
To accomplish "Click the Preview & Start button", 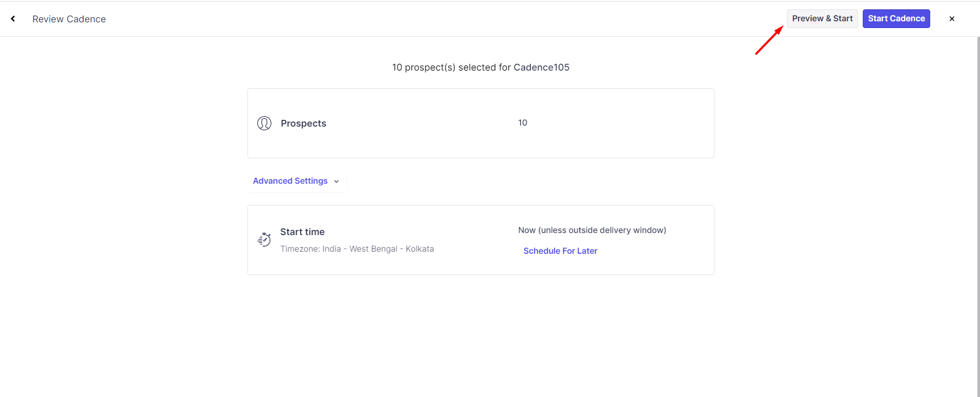I will (x=822, y=19).
